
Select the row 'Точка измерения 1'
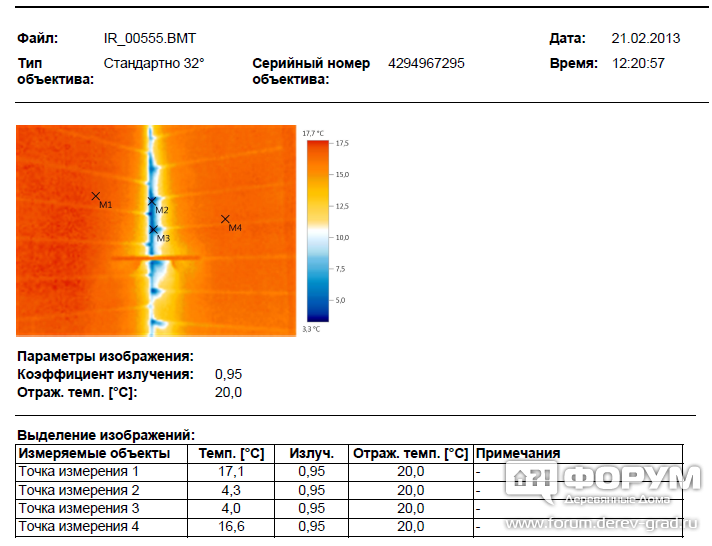click(x=349, y=472)
